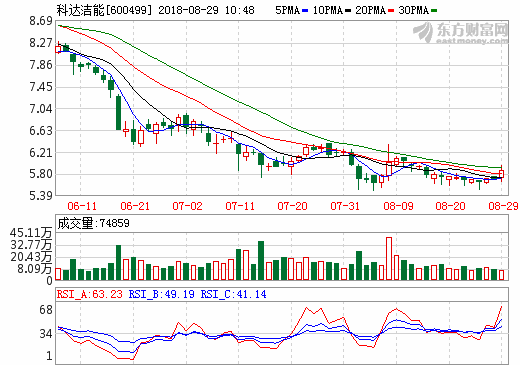Click the 成交量:74859 volume header
The width and height of the screenshot is (520, 365).
(93, 223)
